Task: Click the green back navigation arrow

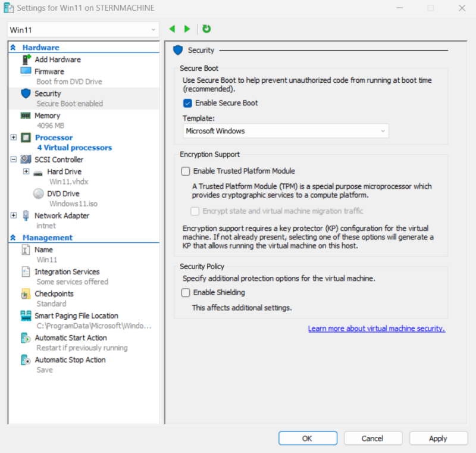Action: point(172,29)
